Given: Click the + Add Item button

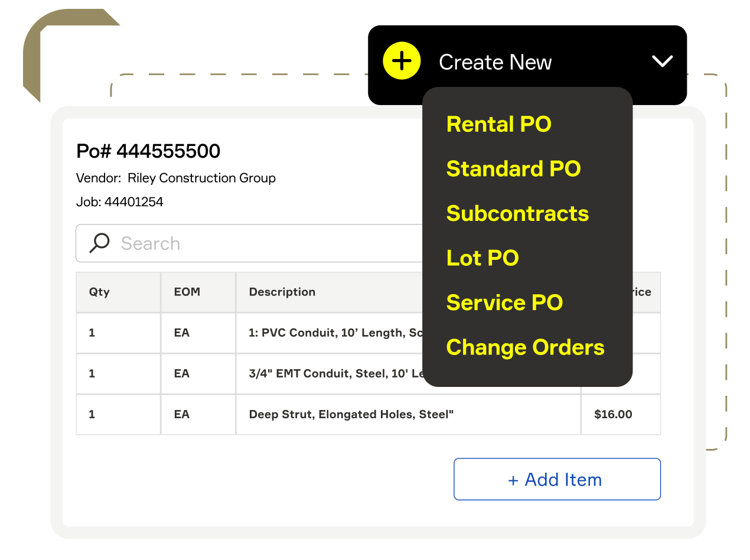Looking at the screenshot, I should (556, 479).
